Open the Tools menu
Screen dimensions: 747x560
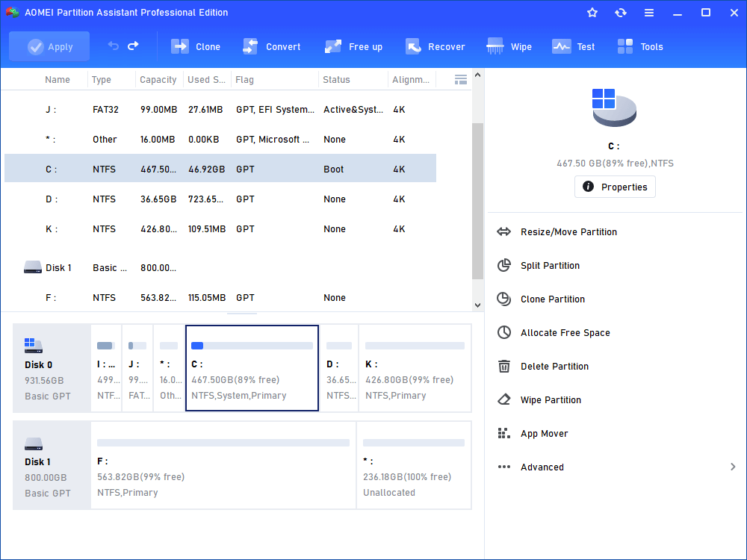[x=640, y=46]
